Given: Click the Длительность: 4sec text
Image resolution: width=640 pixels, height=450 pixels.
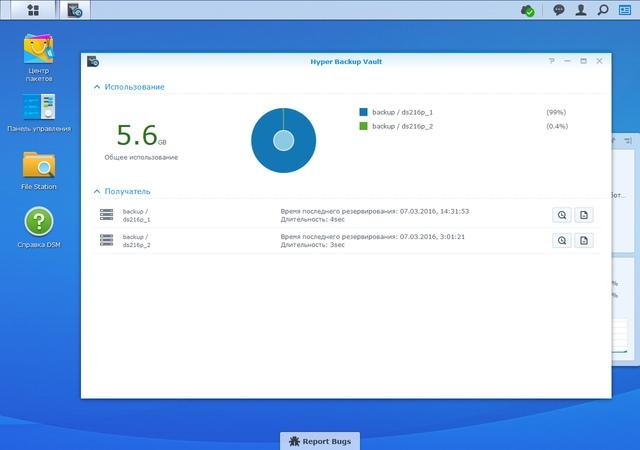Looking at the screenshot, I should point(313,219).
